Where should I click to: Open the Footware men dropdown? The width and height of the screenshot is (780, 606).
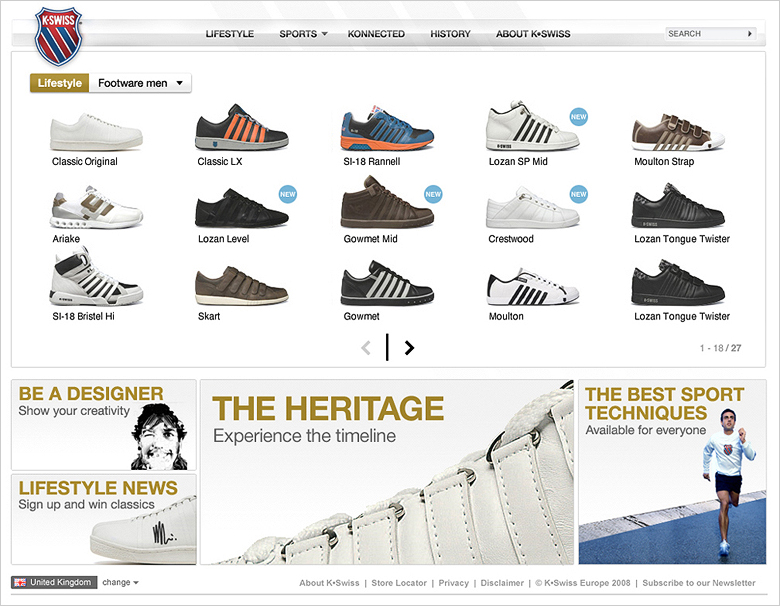tap(140, 83)
